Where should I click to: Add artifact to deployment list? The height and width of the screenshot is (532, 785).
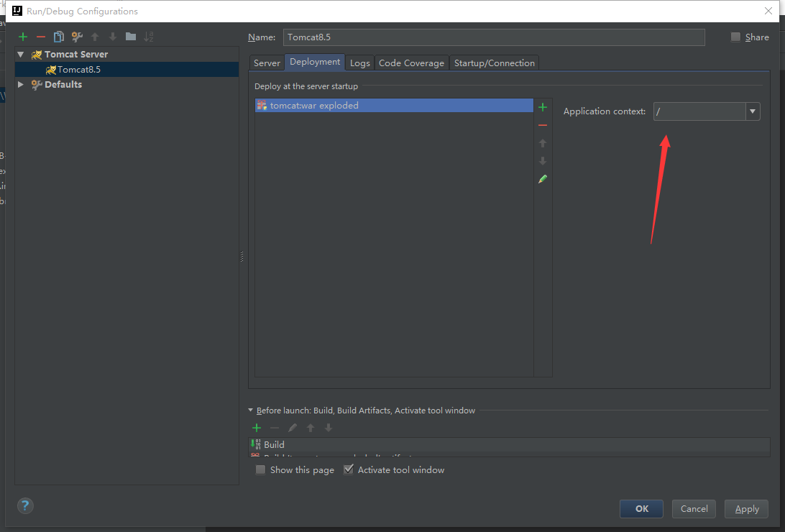pos(543,107)
